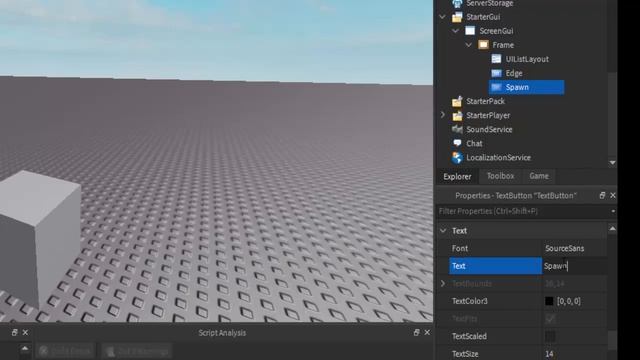Click the ScreenGui object icon
Screen dimensions: 640x360
pos(470,31)
